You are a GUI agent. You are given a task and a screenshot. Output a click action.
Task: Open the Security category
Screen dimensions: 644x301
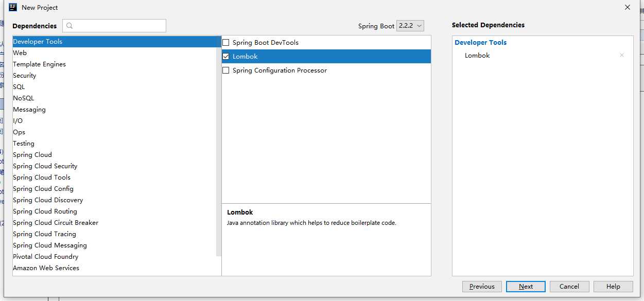[115, 76]
